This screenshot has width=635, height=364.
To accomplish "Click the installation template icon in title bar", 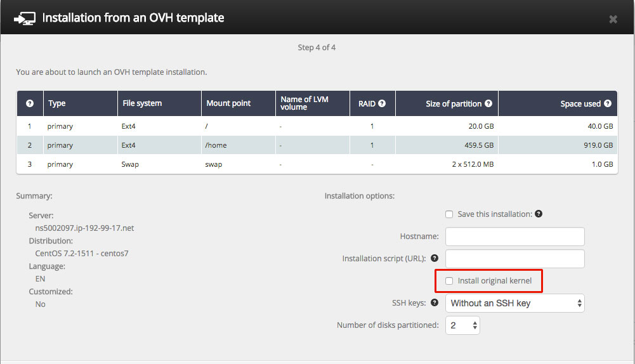I will (25, 18).
